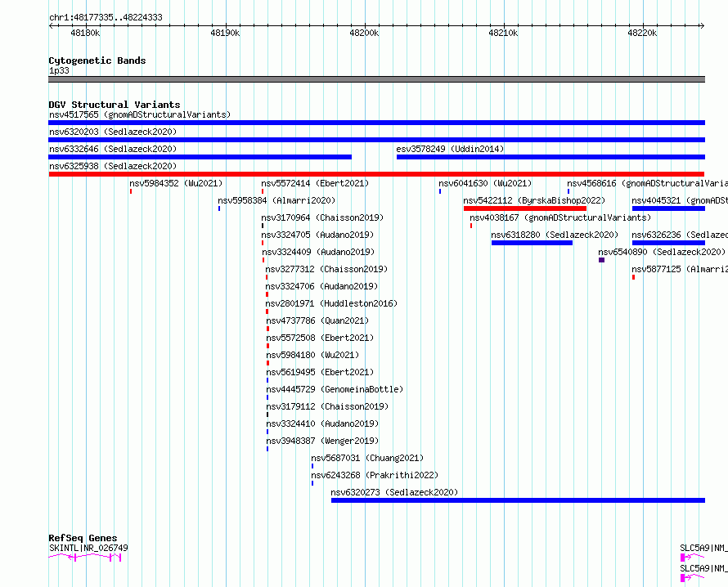Select nsv5984352 (Wu2021) label

176,183
